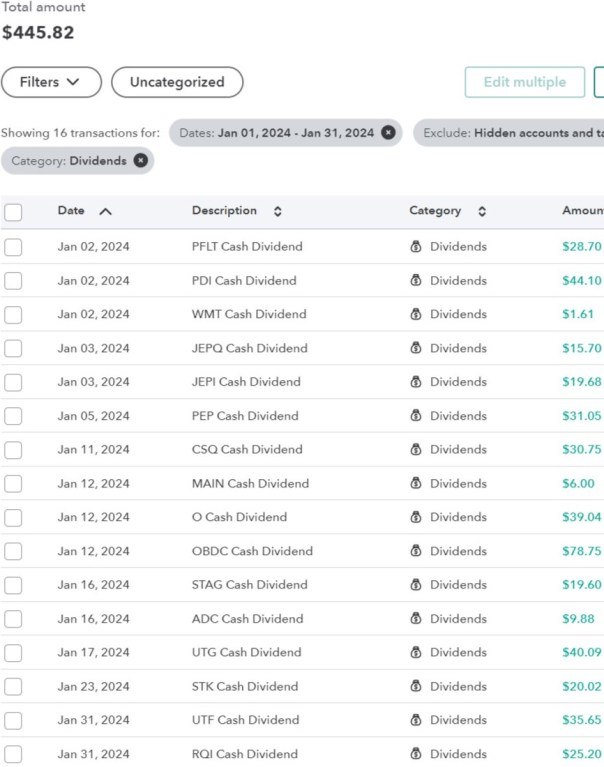
Task: Toggle the select-all checkbox in table header
Action: [x=13, y=212]
